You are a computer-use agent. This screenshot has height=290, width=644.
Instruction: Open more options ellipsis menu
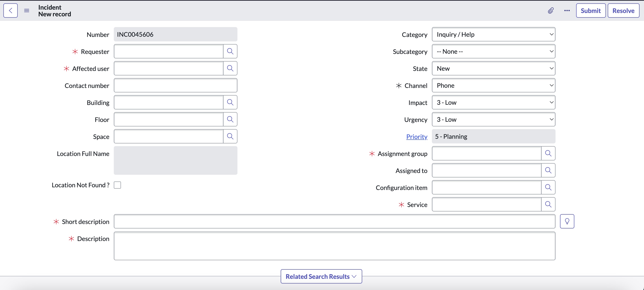pos(567,11)
